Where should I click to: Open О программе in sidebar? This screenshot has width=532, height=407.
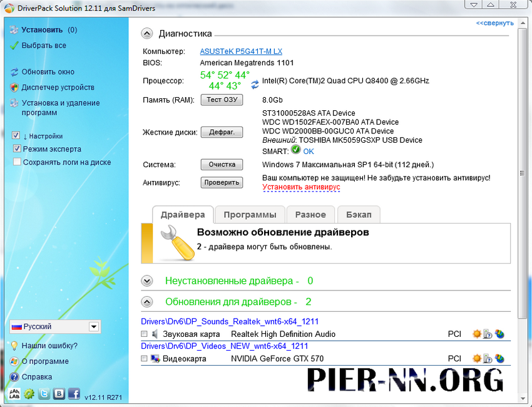point(45,361)
